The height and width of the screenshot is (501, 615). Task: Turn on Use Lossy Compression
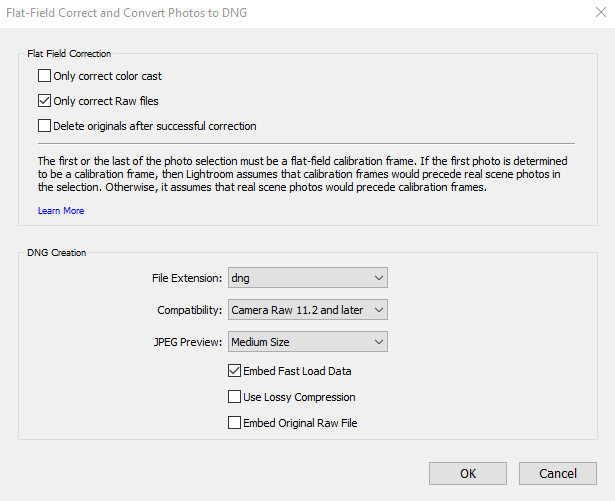coord(234,397)
